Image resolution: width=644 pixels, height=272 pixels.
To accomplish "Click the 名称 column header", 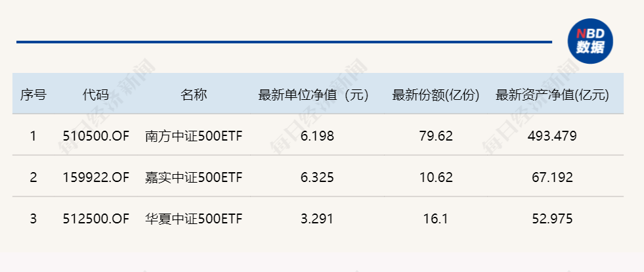I will (x=194, y=95).
